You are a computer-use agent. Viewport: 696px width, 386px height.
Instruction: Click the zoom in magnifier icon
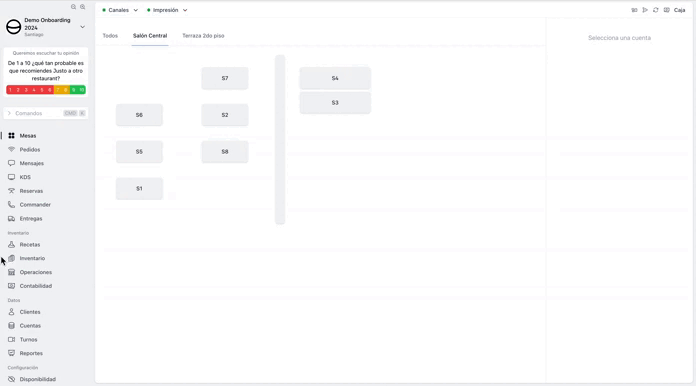pos(83,7)
